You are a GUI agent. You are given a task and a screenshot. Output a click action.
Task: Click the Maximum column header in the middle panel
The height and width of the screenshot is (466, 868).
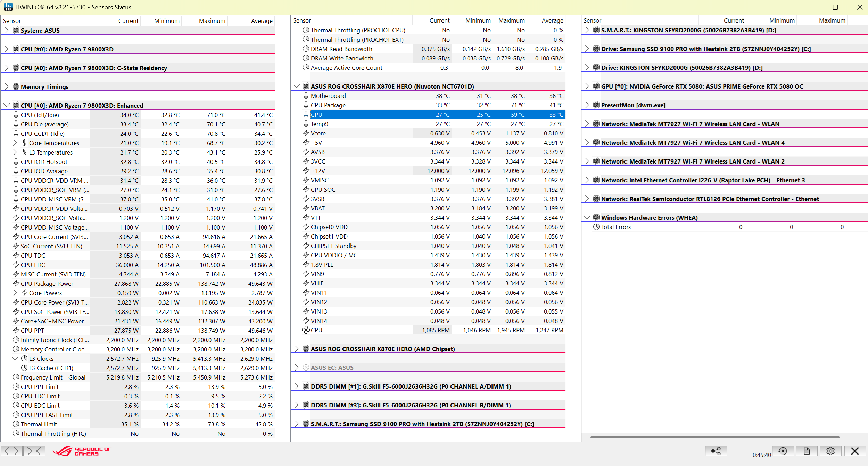(510, 20)
